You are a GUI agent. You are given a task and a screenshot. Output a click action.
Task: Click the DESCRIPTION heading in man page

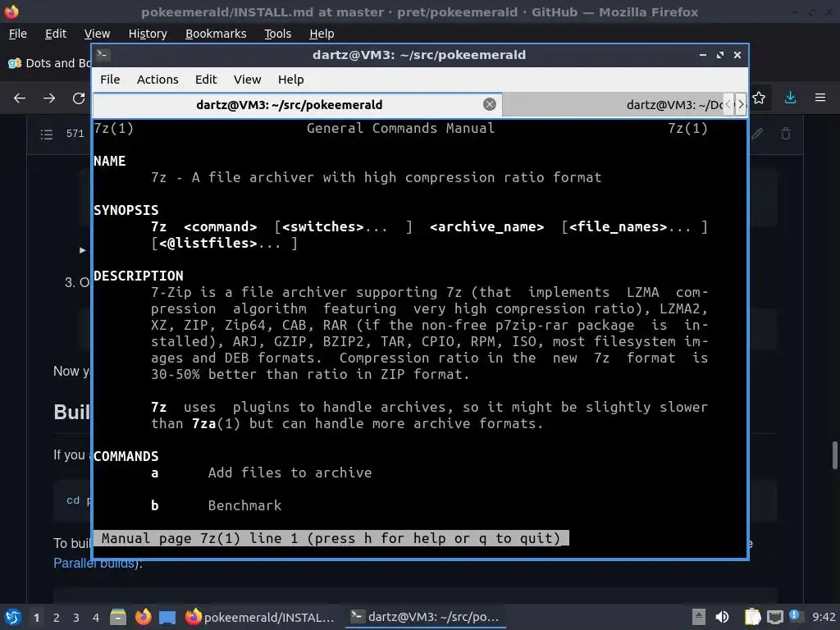tap(138, 276)
